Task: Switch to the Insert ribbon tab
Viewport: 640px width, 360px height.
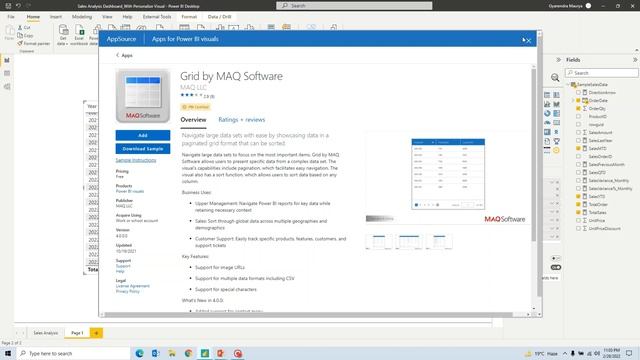Action: click(x=56, y=17)
